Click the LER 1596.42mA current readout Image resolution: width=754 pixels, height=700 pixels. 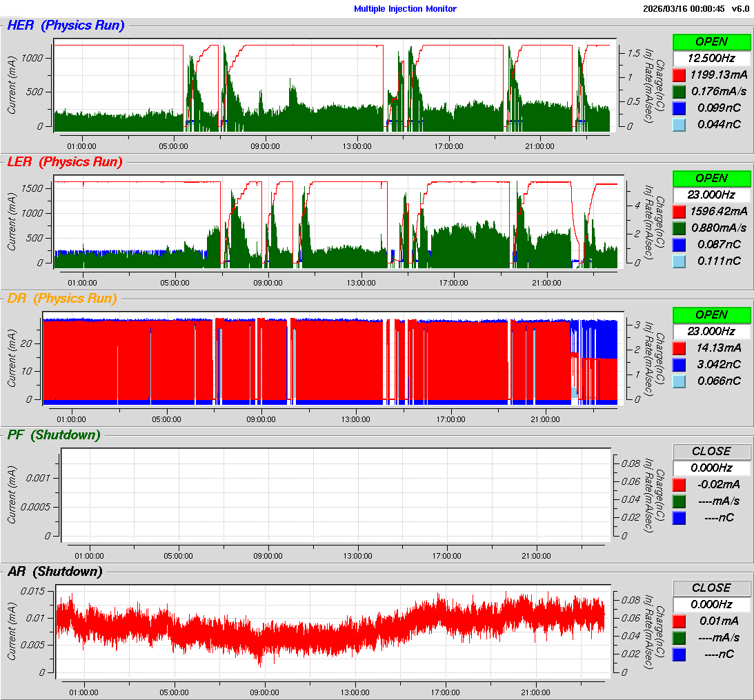[x=720, y=211]
